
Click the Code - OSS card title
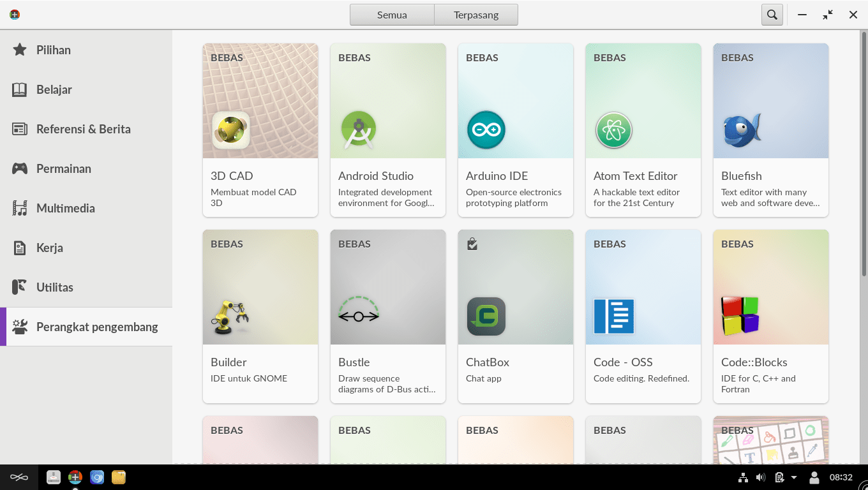[x=623, y=362]
